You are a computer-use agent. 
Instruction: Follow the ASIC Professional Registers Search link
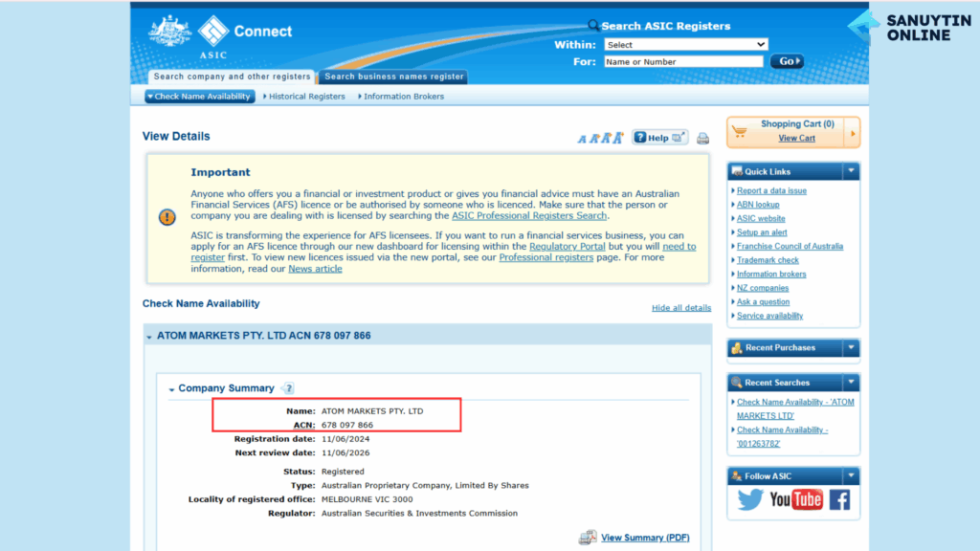(529, 215)
